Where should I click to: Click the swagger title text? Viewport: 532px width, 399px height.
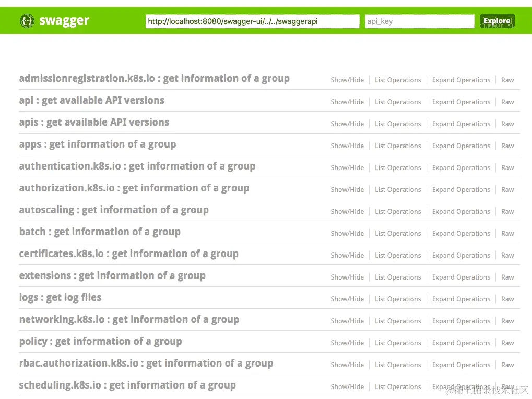point(64,21)
